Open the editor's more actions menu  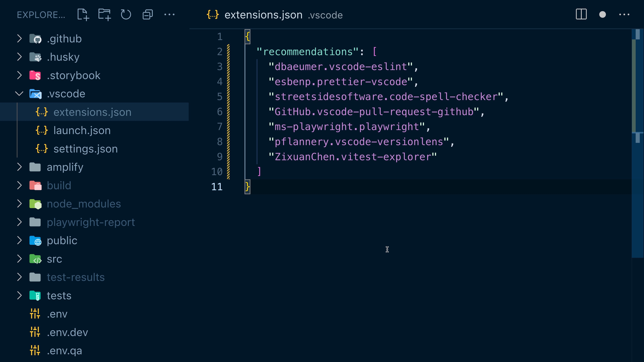click(x=625, y=14)
